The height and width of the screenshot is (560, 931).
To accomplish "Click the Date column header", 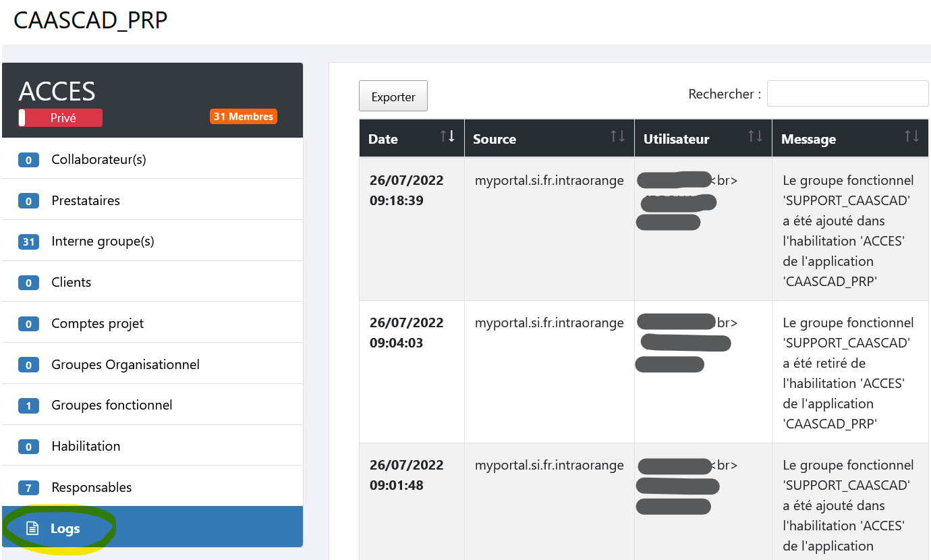I will tap(412, 138).
